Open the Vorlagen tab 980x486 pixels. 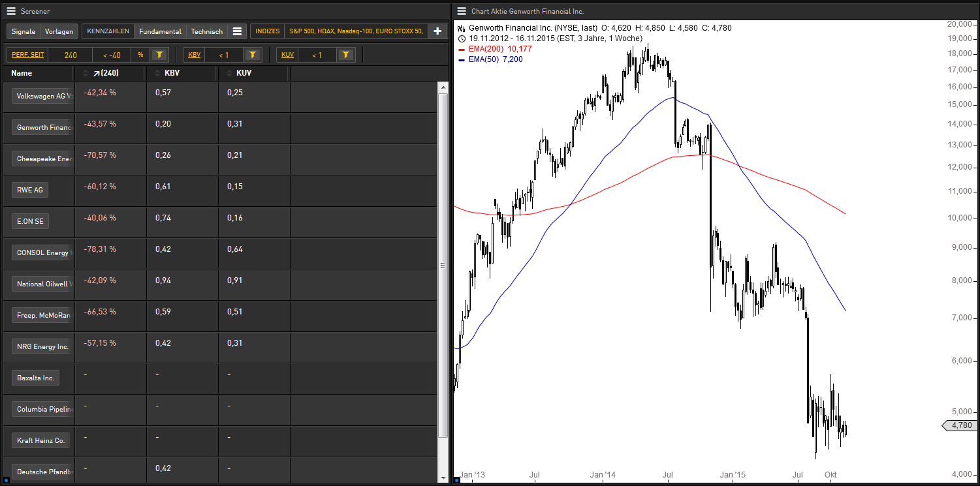[x=59, y=31]
